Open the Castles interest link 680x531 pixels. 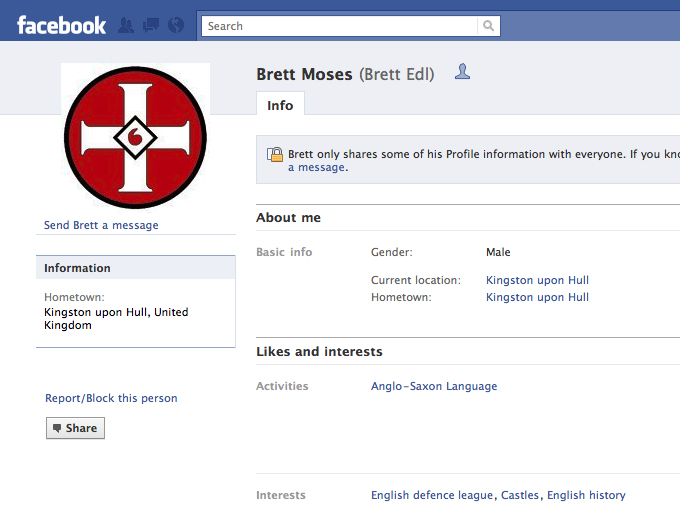click(x=520, y=495)
